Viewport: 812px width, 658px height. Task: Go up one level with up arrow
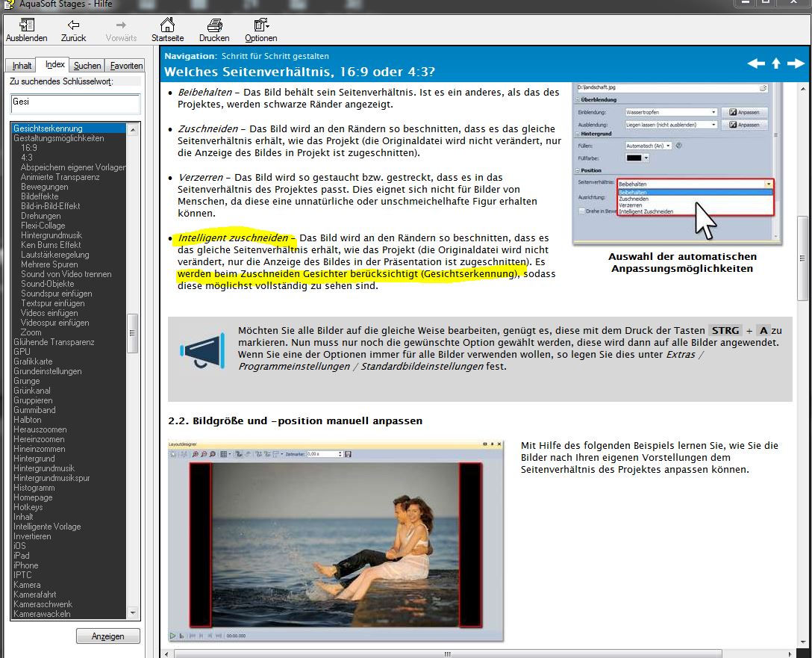pyautogui.click(x=776, y=63)
